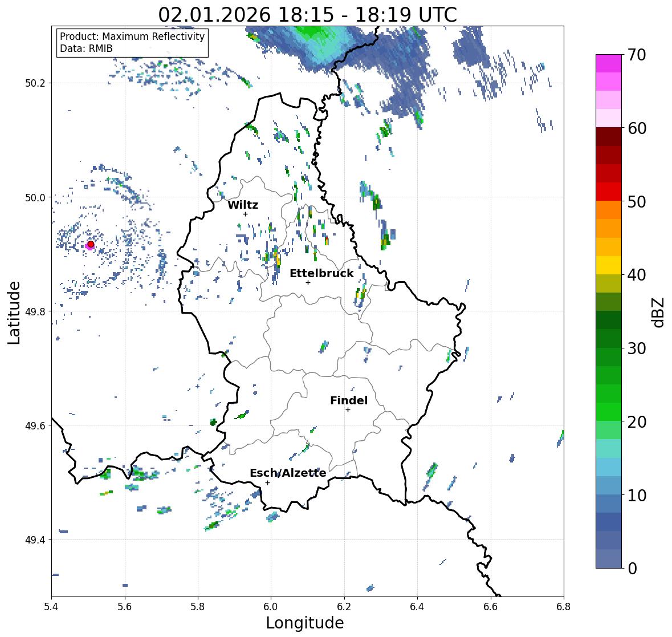The image size is (672, 637).
Task: Pick the bright red colorbar segment just above 50
Action: [609, 192]
